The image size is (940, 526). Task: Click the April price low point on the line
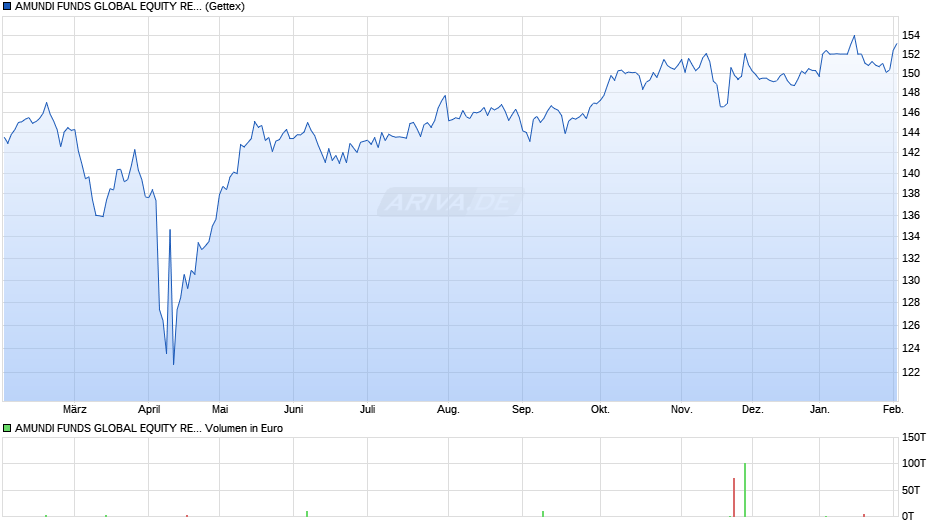click(x=173, y=363)
